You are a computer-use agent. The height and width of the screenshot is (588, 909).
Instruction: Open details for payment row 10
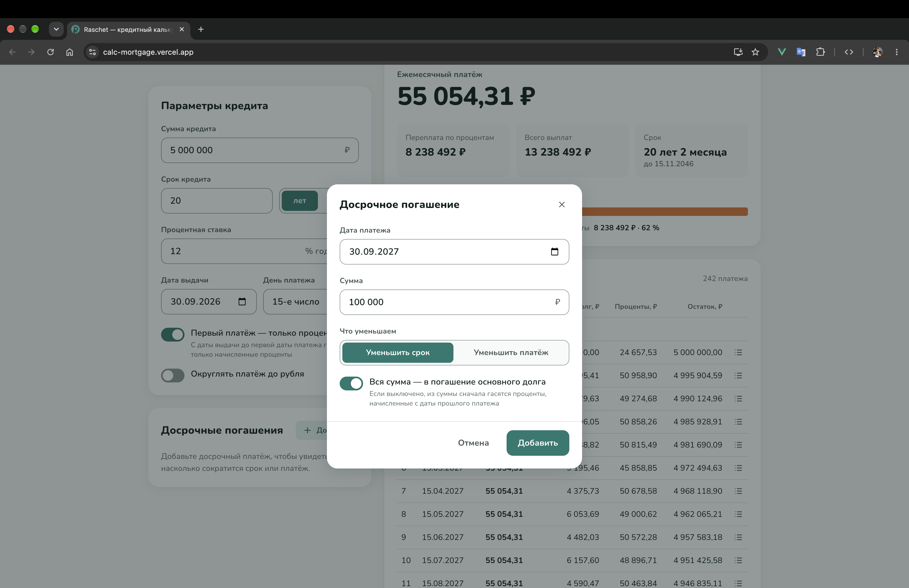click(738, 560)
